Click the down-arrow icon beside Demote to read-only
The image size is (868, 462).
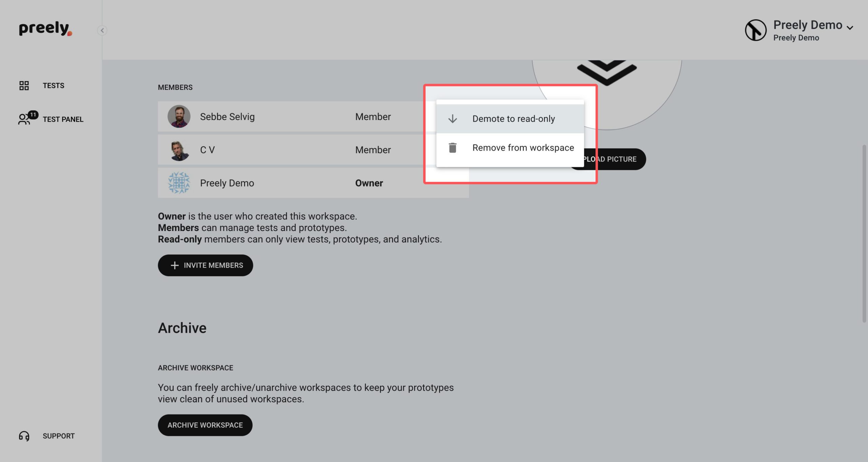pos(453,119)
